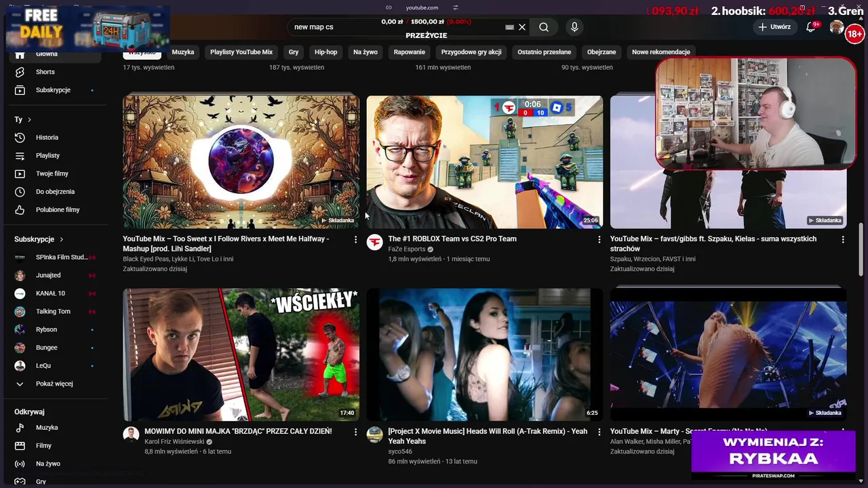Open the account avatar menu
Viewport: 868px width, 488px height.
pyautogui.click(x=837, y=27)
